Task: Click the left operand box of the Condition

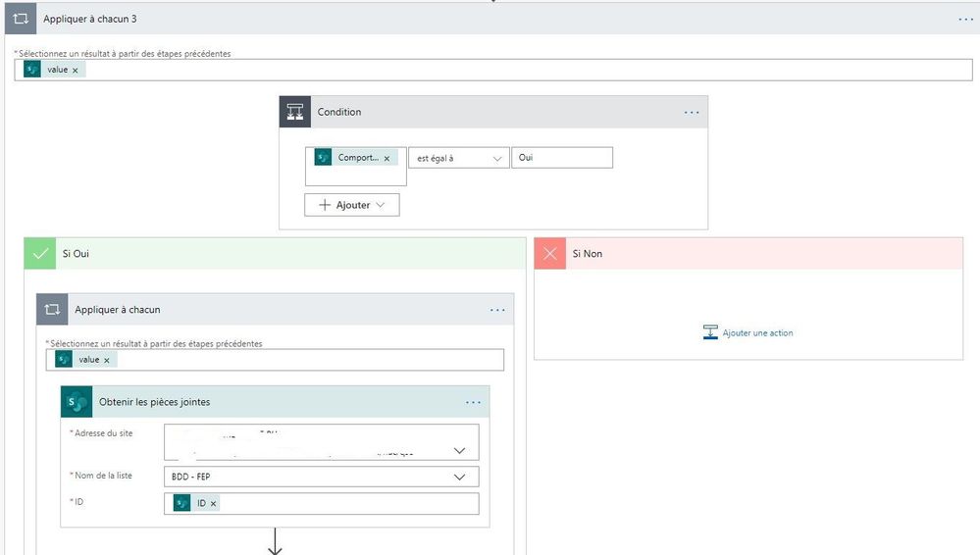Action: 356,167
